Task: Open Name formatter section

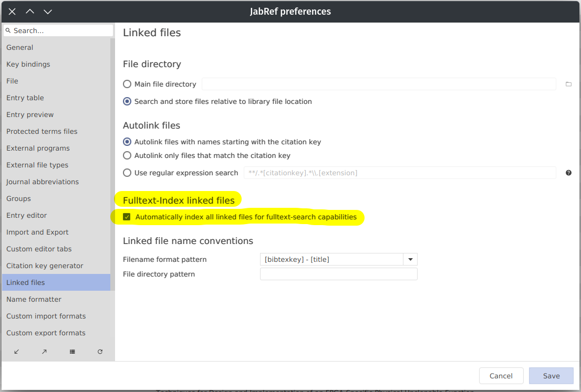Action: pos(56,299)
